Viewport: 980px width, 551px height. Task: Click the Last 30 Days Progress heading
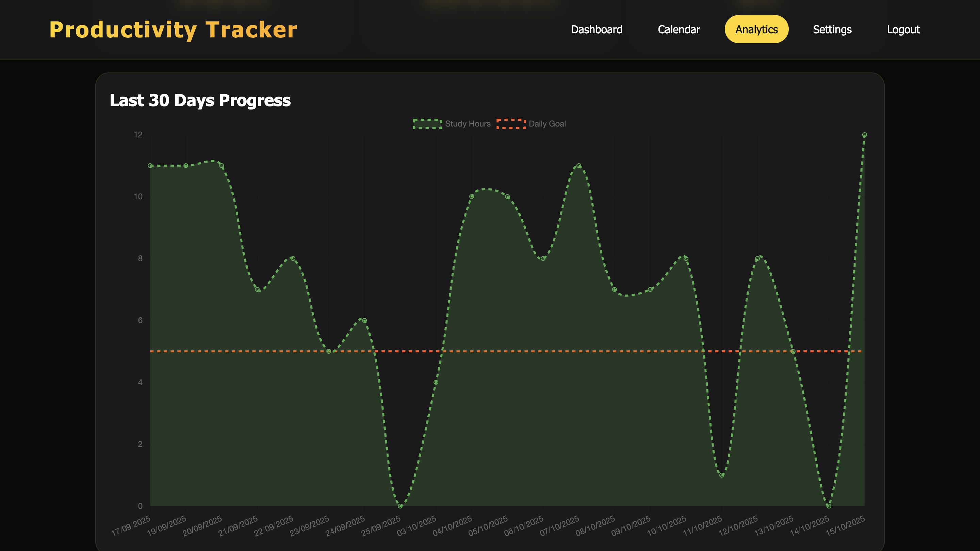point(200,101)
